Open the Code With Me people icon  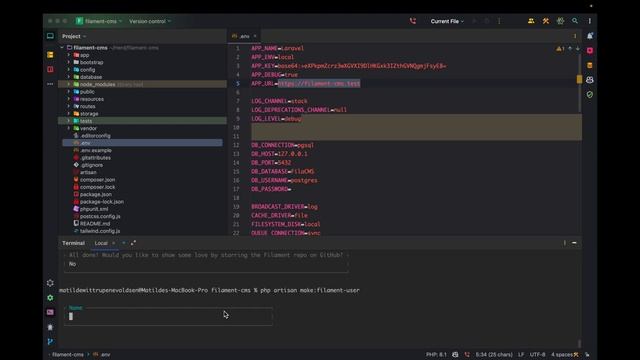pos(531,21)
